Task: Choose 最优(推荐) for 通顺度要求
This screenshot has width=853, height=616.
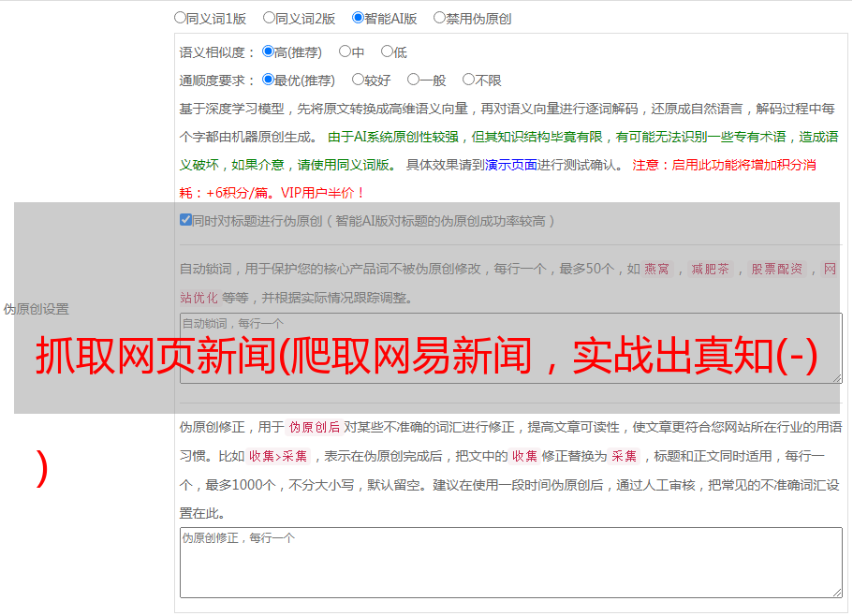Action: coord(268,80)
